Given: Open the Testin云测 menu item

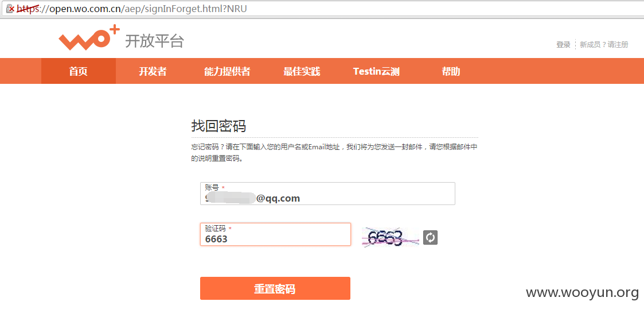Looking at the screenshot, I should [376, 71].
